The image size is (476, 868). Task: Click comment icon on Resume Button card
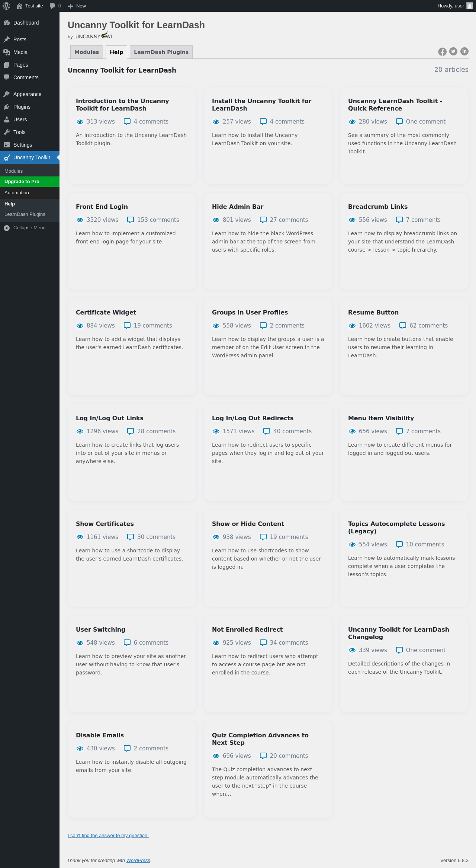402,326
